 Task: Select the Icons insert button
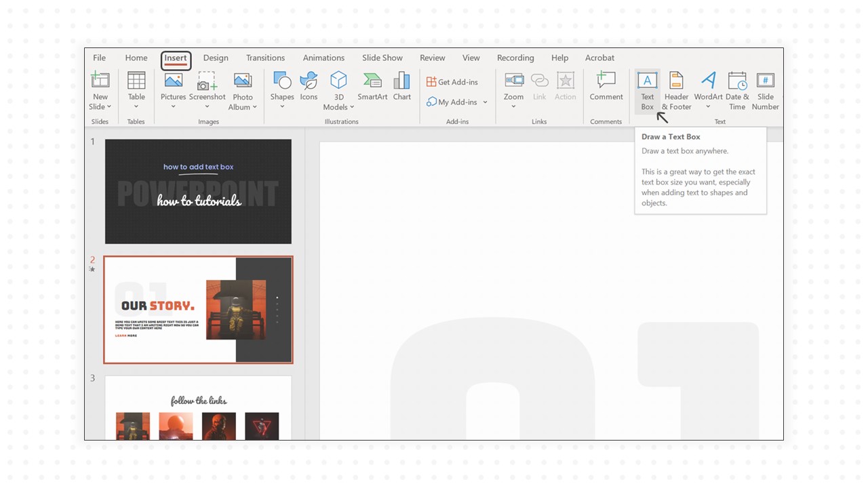coord(309,81)
